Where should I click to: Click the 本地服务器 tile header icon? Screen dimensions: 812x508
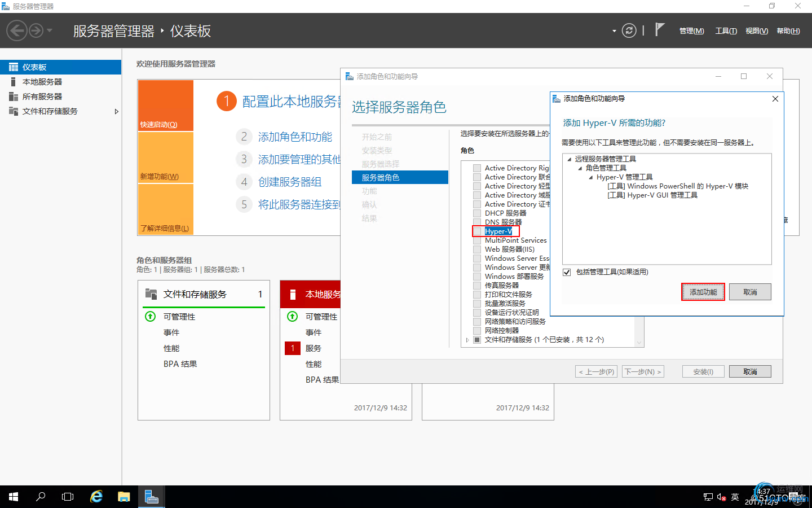click(293, 294)
